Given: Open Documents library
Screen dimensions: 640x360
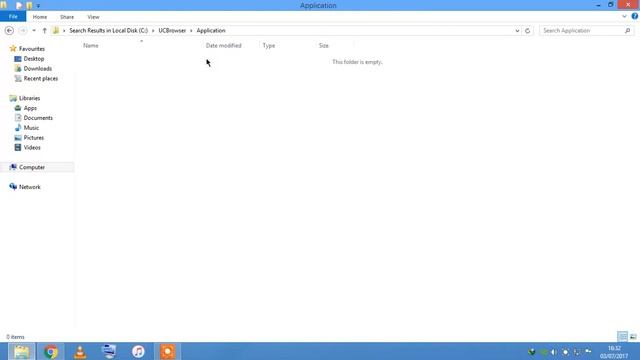Looking at the screenshot, I should tap(38, 118).
